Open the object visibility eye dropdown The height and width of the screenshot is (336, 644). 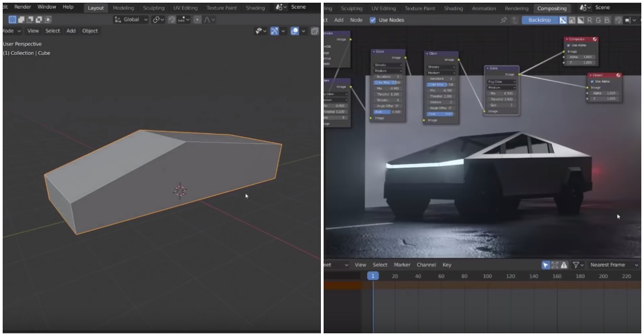coord(261,31)
